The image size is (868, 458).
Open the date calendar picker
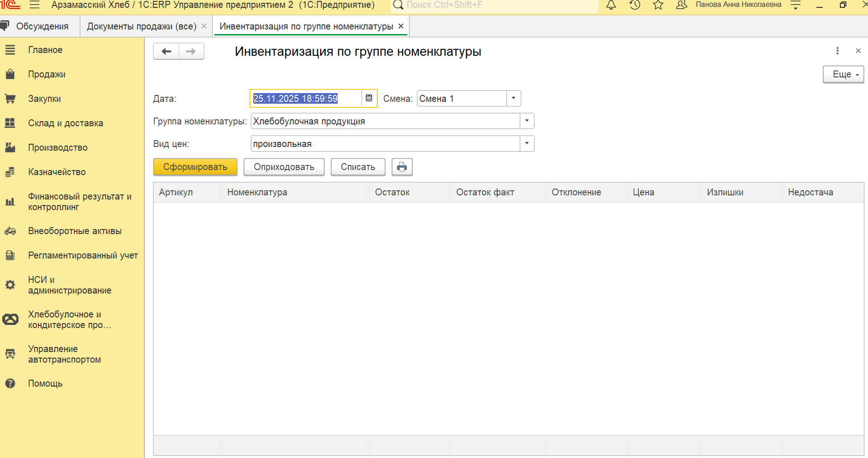[369, 98]
